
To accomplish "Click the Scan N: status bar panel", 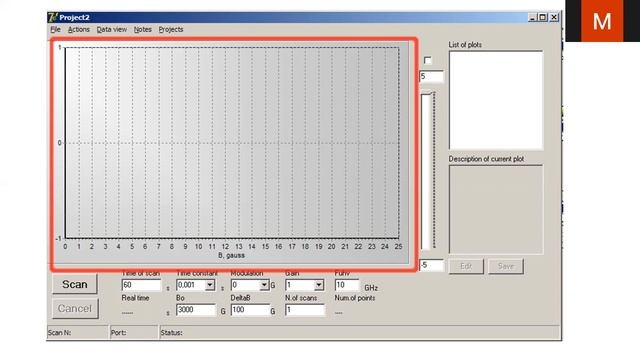I will (78, 333).
